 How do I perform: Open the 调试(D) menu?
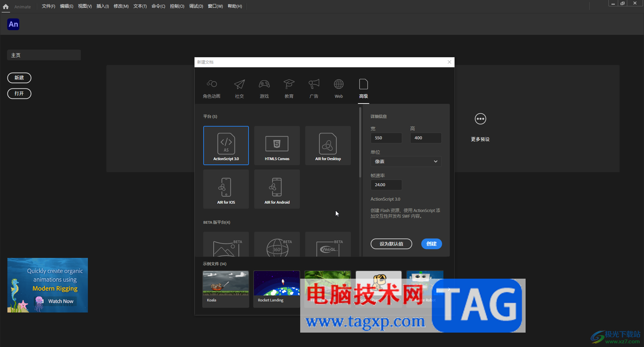[x=196, y=6]
